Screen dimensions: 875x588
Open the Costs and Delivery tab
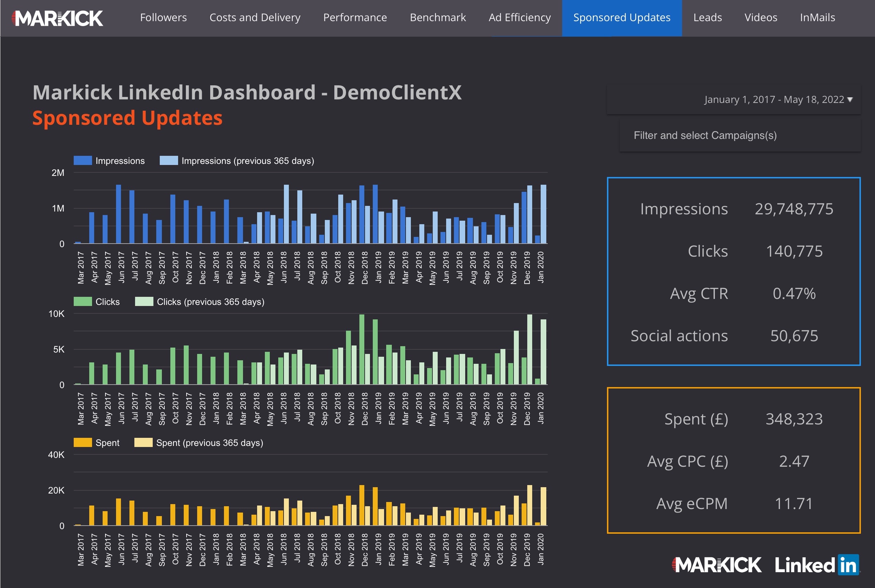coord(255,18)
